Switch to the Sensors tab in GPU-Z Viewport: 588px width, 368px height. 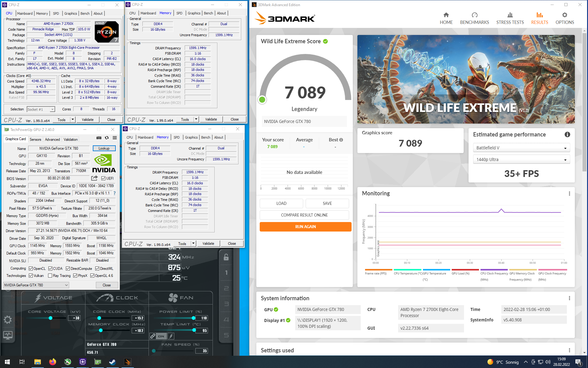tap(35, 139)
